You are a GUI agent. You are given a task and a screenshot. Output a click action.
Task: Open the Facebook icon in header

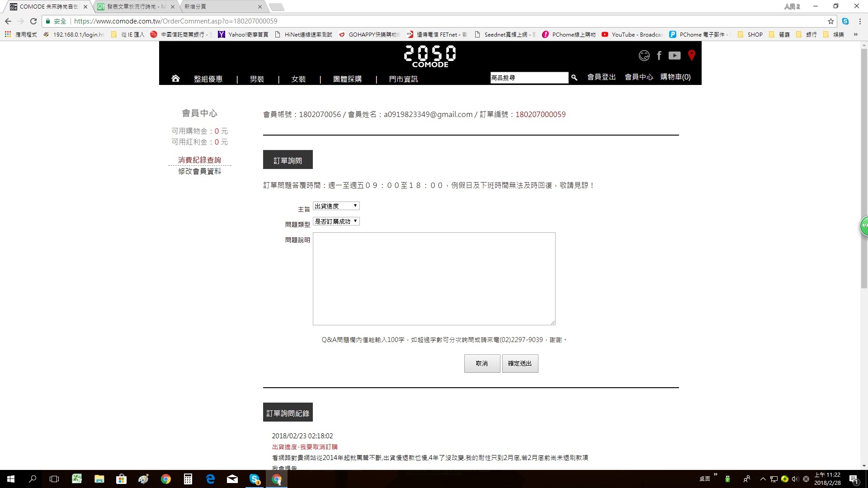[659, 56]
